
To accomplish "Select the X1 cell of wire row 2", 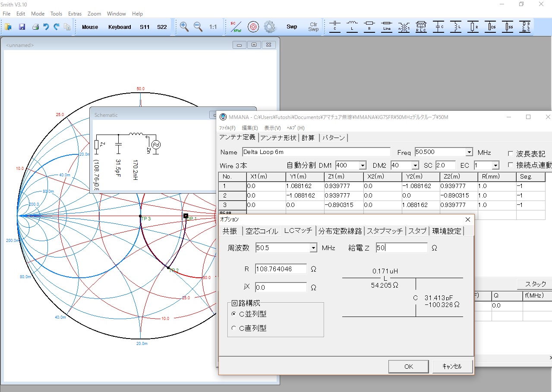I will (x=265, y=195).
